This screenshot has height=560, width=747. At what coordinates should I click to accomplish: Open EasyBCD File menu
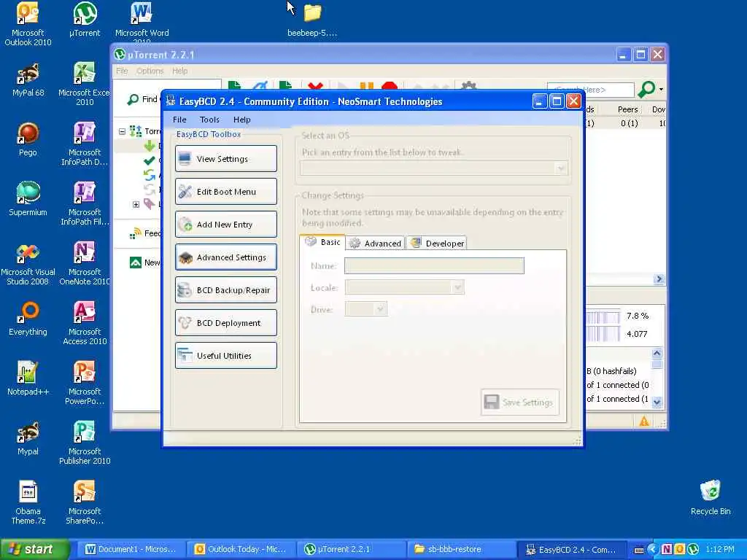179,120
